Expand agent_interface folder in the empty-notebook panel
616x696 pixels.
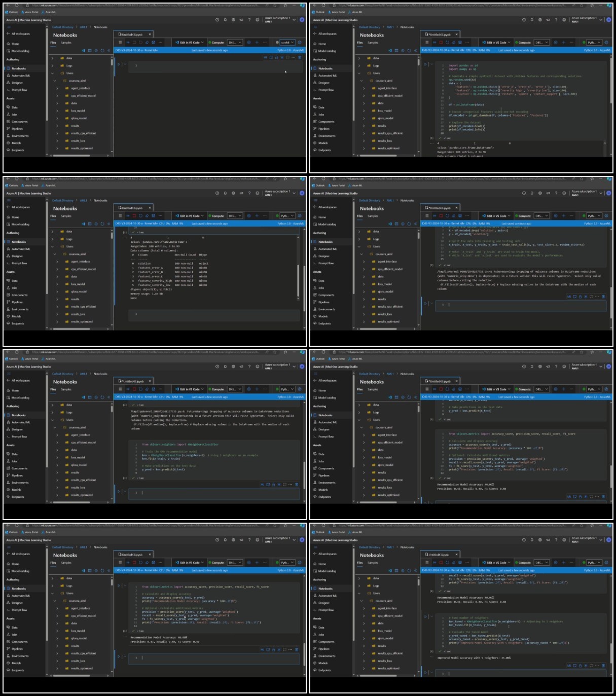tap(57, 88)
